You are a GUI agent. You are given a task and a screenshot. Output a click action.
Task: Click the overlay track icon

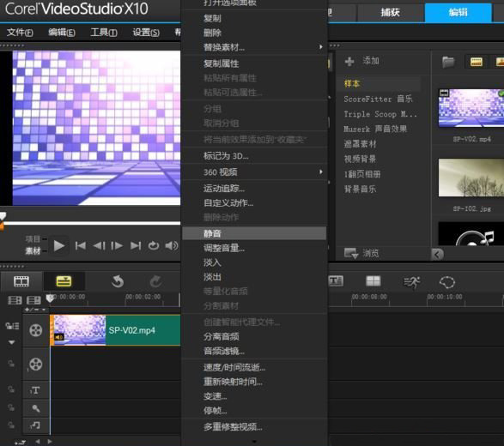coord(36,365)
